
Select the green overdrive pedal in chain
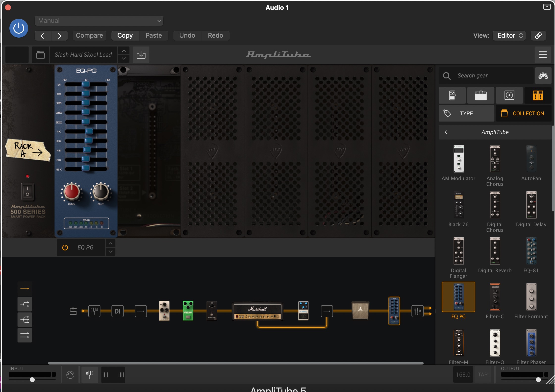(188, 311)
